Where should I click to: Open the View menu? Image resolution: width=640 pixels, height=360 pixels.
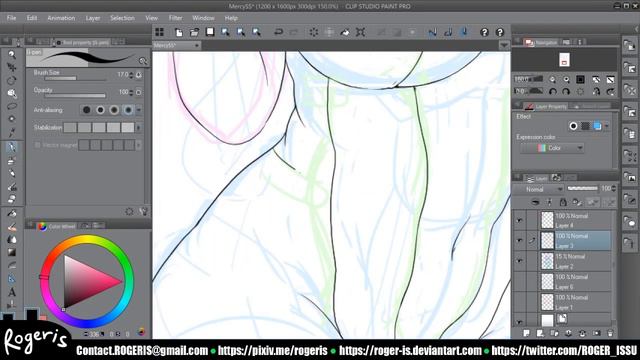tap(151, 18)
